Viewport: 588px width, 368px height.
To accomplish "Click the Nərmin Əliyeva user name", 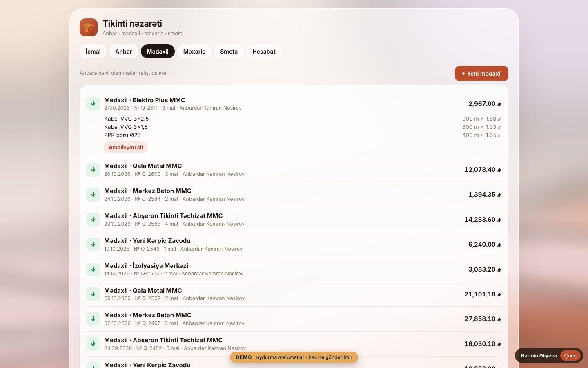I will click(x=539, y=356).
